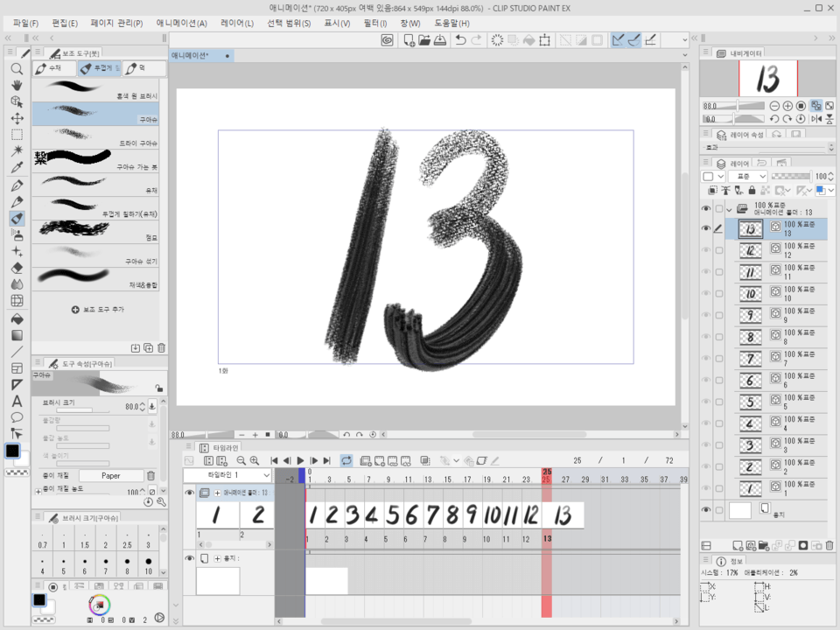Click the Undo icon in the command bar
The height and width of the screenshot is (630, 840).
tap(460, 40)
